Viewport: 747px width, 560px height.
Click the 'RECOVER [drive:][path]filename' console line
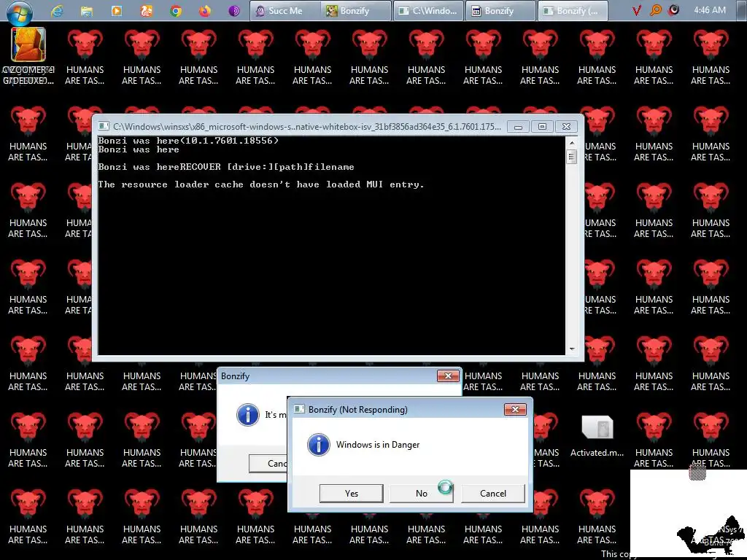tap(267, 167)
